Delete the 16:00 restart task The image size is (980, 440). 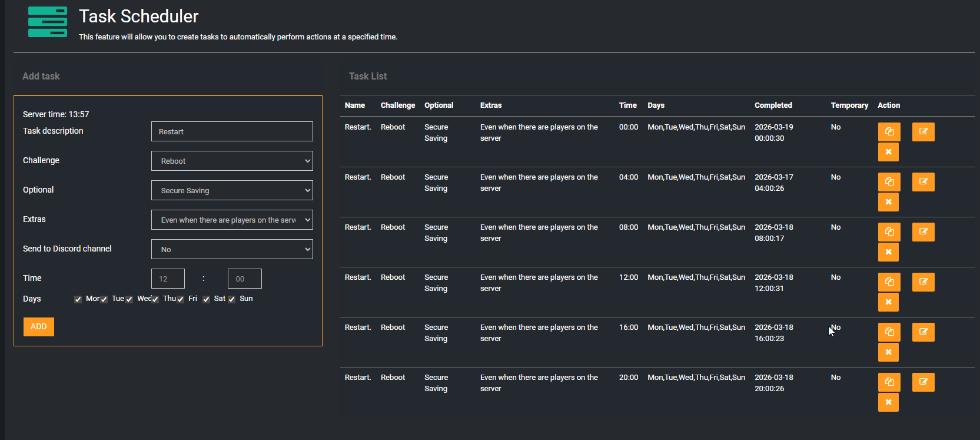point(888,352)
